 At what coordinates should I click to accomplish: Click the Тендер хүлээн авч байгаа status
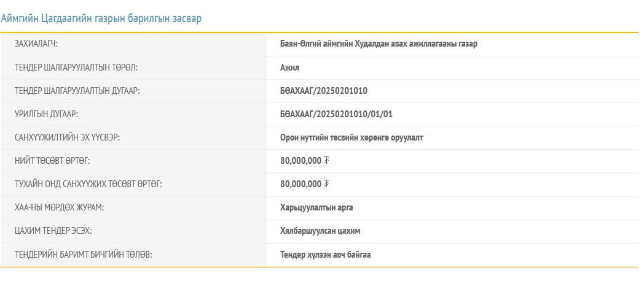point(325,254)
